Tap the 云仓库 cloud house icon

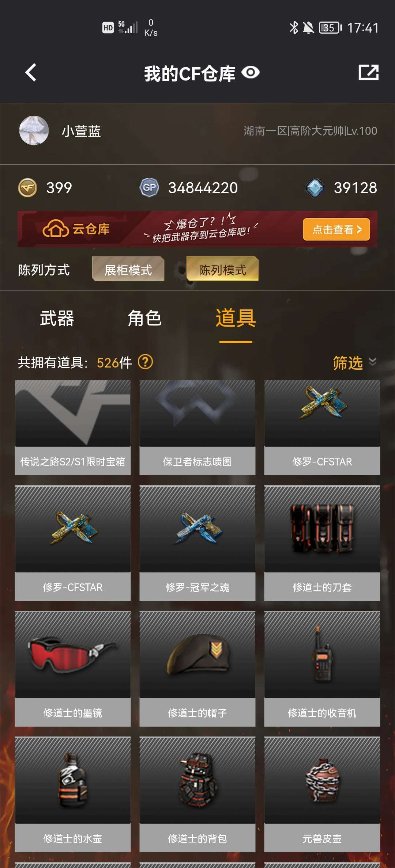click(56, 229)
